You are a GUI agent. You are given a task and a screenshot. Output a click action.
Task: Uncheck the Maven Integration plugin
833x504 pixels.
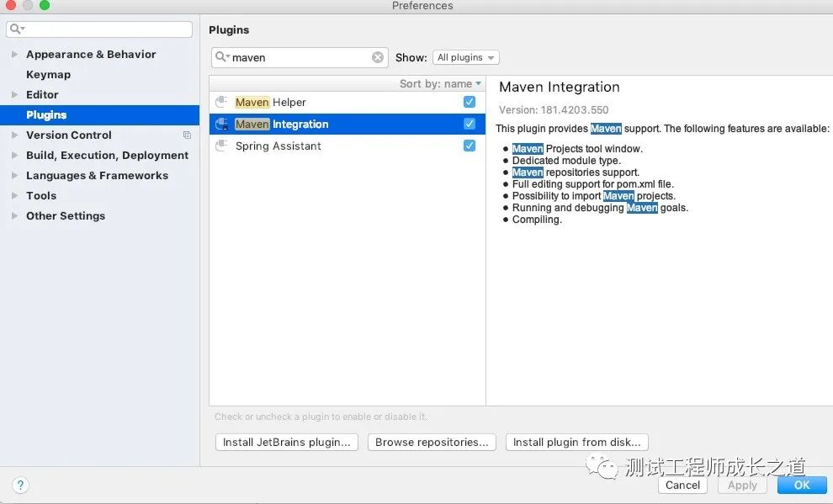point(470,124)
